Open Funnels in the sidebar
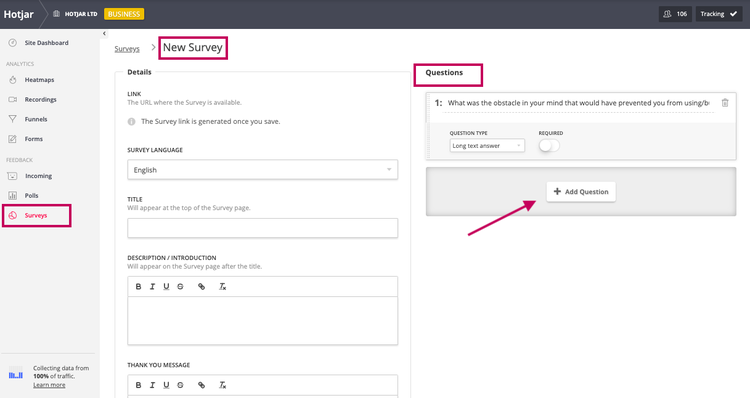This screenshot has width=750, height=398. [36, 119]
